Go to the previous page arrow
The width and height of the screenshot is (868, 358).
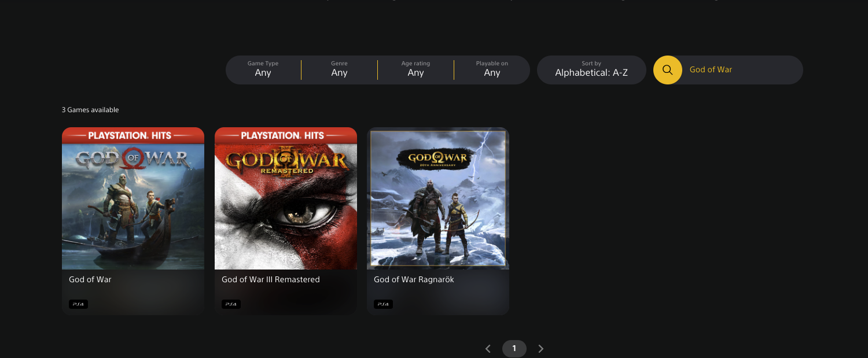(x=488, y=349)
